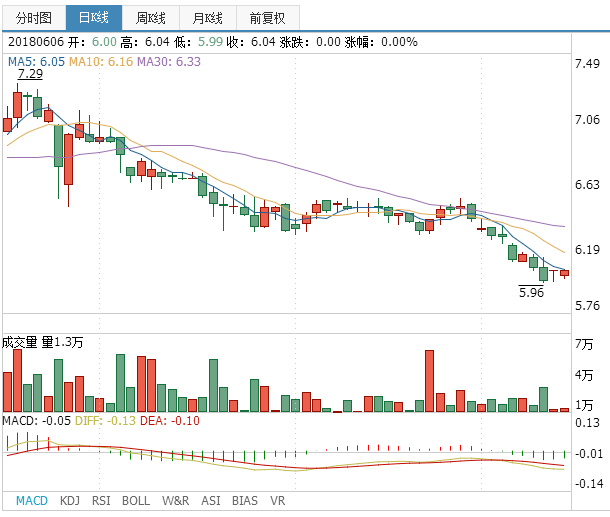Switch to the VR indicator
The image size is (610, 517).
[277, 500]
